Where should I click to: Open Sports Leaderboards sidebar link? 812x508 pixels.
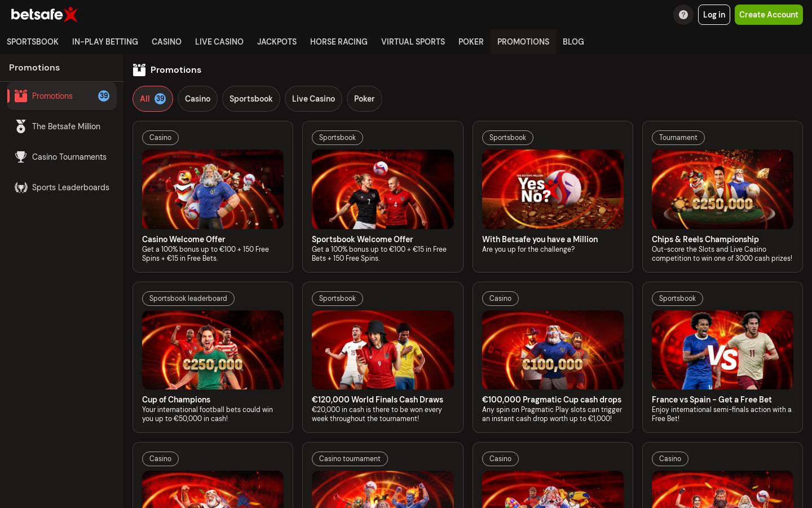[62, 187]
